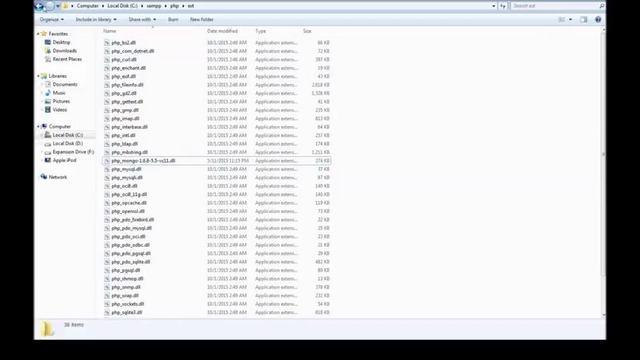Sort by the Size column
This screenshot has width=640, height=360.
307,31
